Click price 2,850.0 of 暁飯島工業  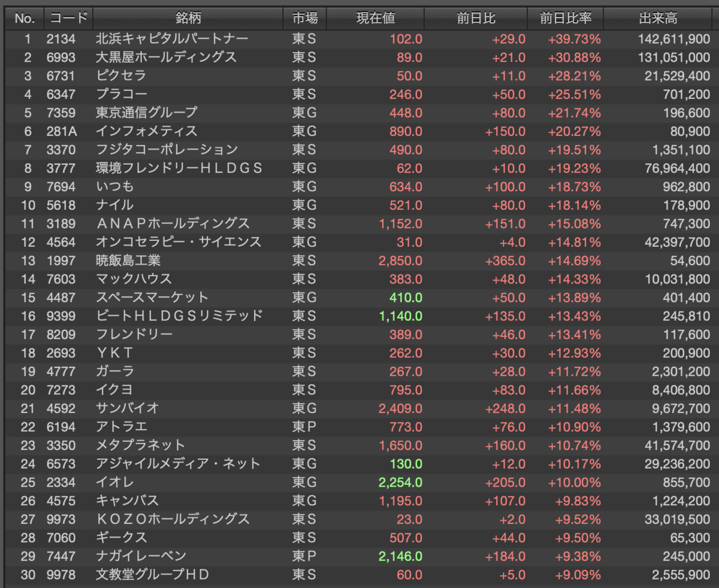400,261
